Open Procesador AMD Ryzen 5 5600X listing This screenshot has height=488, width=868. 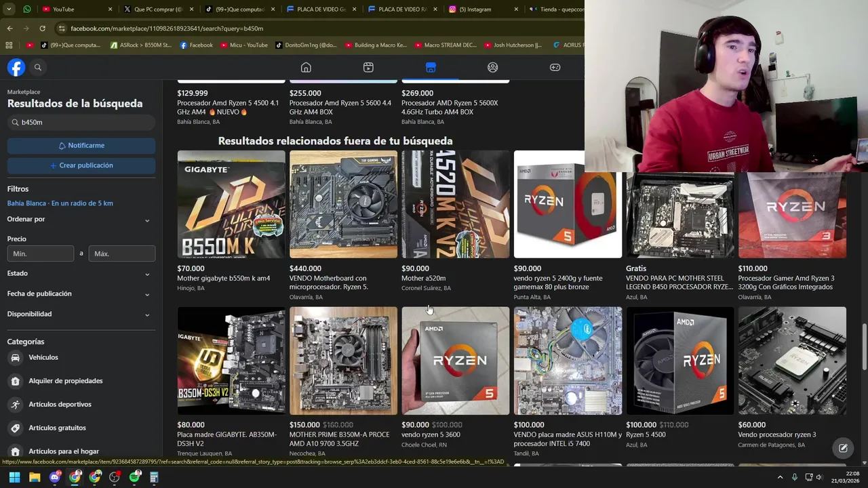[x=456, y=107]
